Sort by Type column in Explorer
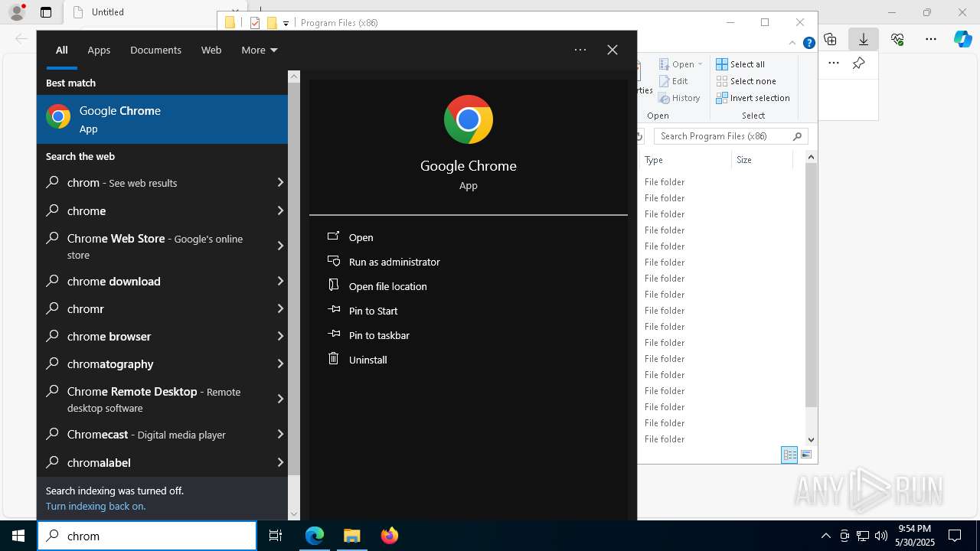Screen dimensions: 980x551 [685, 160]
